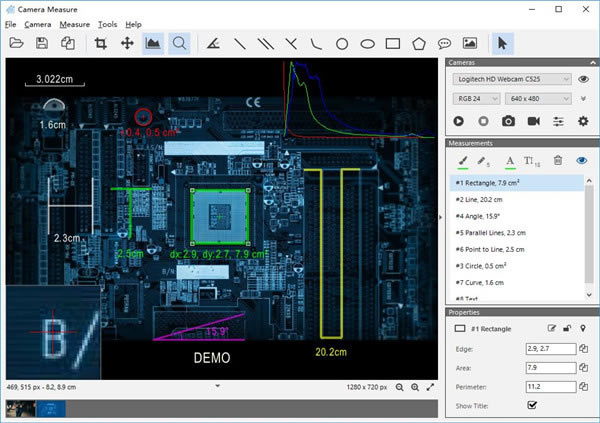Image resolution: width=600 pixels, height=423 pixels.
Task: Delete measurement with trash icon
Action: click(558, 160)
